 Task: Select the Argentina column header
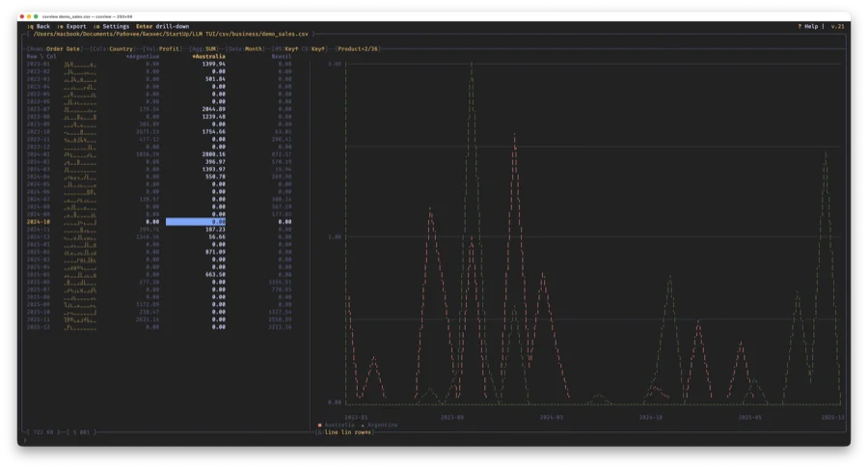click(x=143, y=56)
